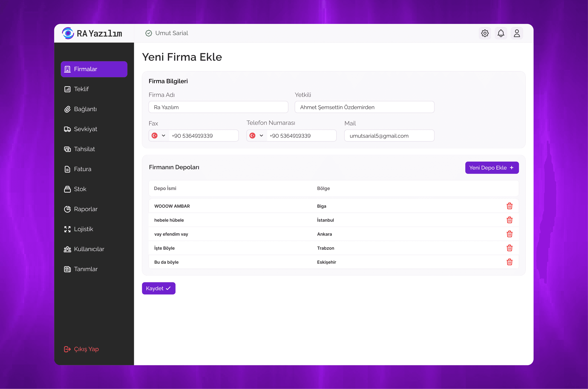Viewport: 588px width, 389px height.
Task: Focus the Firma Adı input field
Action: 218,107
